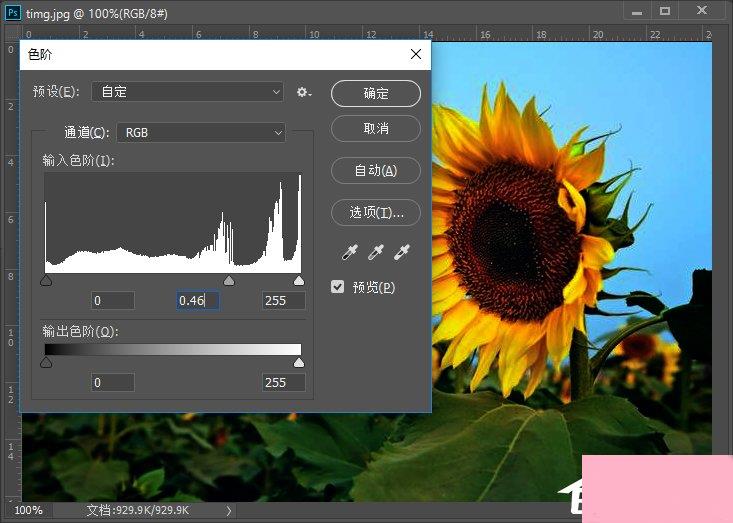Open the 通道 RGB channel dropdown

tap(201, 133)
